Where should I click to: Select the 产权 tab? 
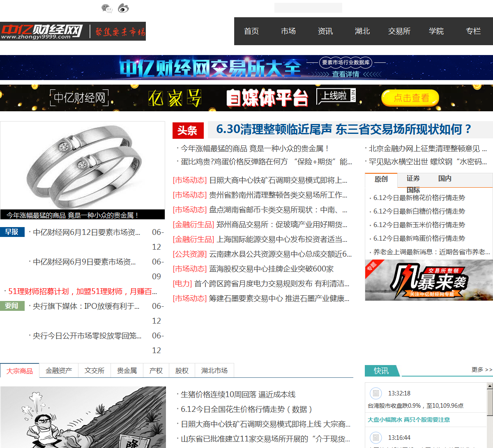click(156, 371)
